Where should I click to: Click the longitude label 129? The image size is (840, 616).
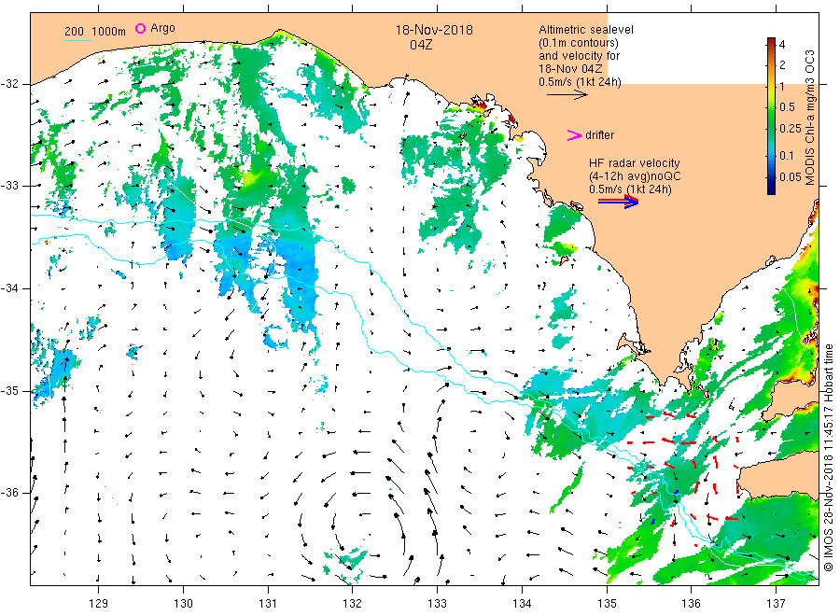point(99,604)
